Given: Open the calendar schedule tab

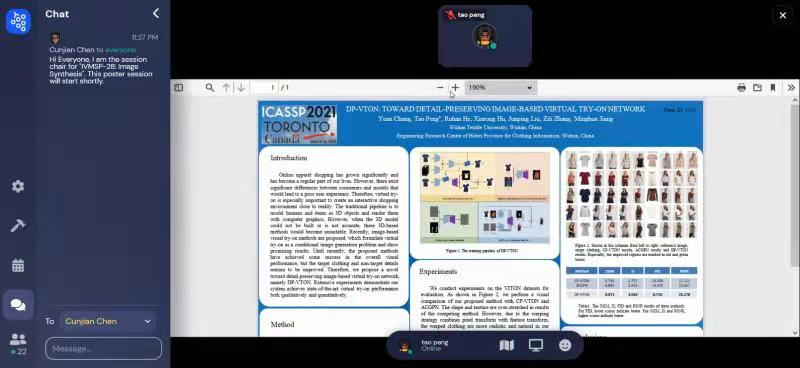Looking at the screenshot, I should [x=18, y=265].
